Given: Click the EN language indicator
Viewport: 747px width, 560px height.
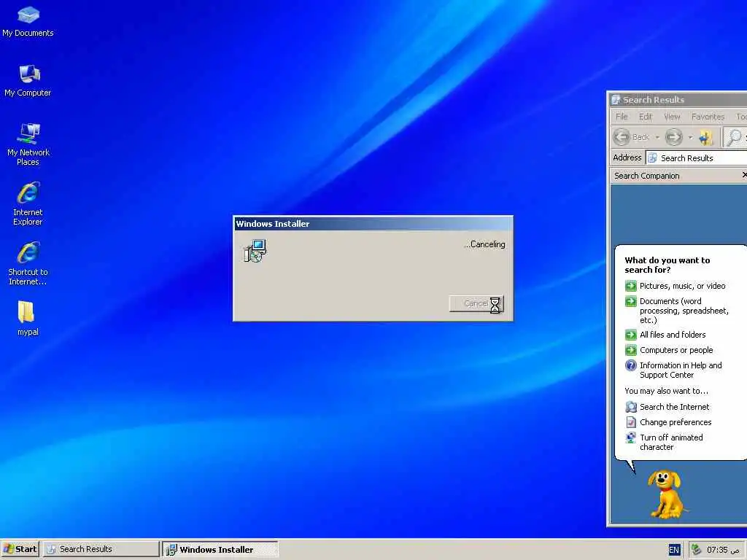Looking at the screenshot, I should [x=673, y=550].
